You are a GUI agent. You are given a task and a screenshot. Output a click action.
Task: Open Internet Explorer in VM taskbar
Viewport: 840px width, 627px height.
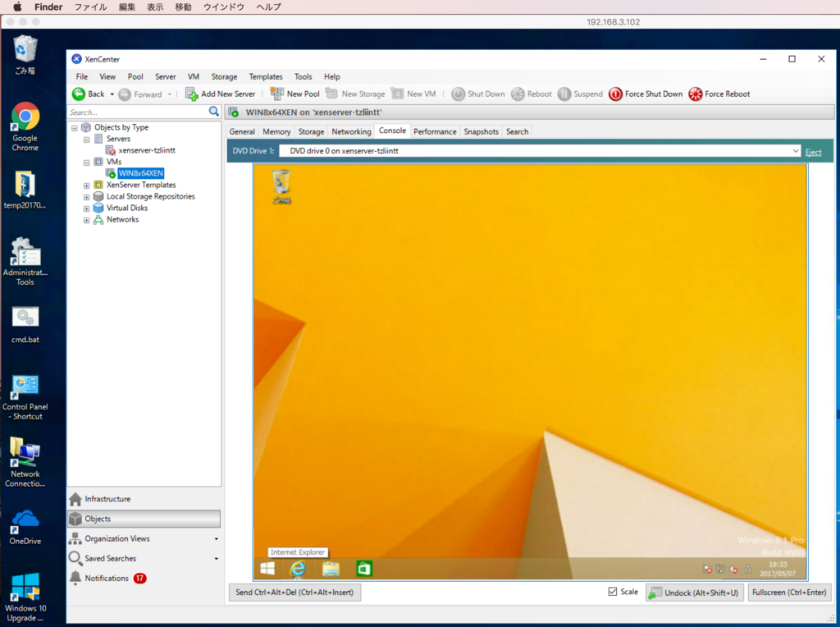298,569
